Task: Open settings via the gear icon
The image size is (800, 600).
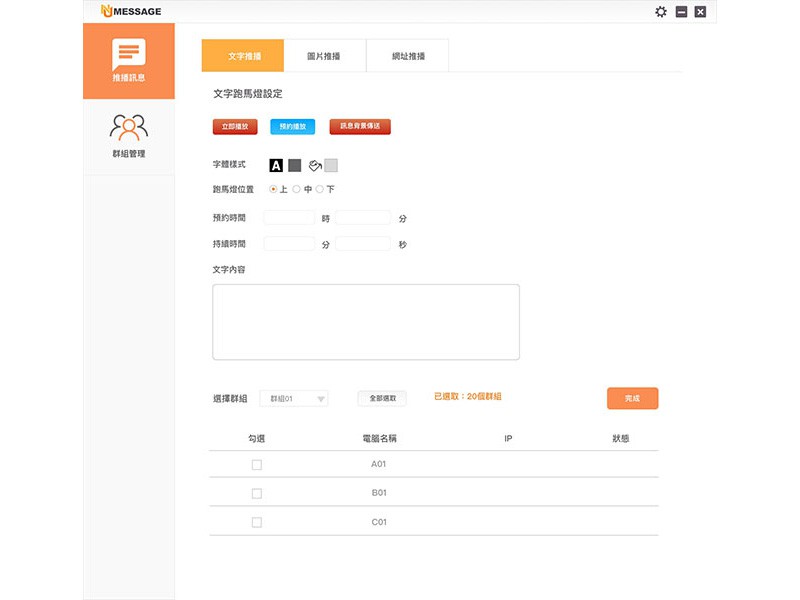Action: 660,12
